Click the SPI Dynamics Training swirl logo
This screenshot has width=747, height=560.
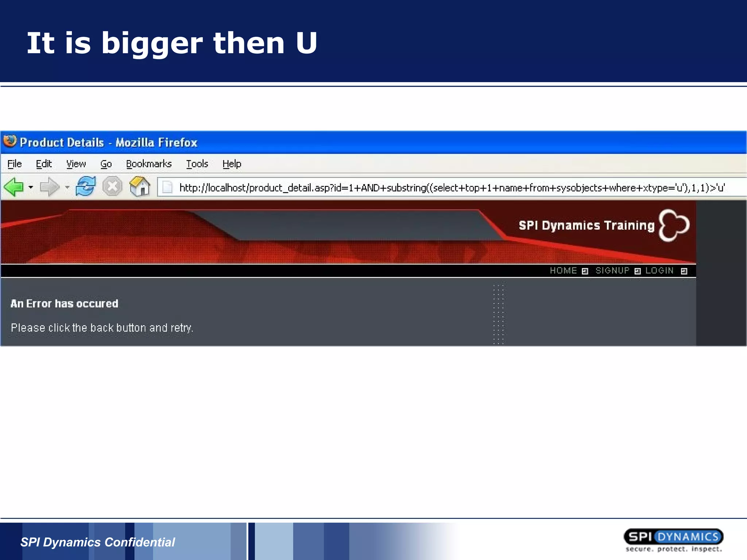pyautogui.click(x=674, y=225)
